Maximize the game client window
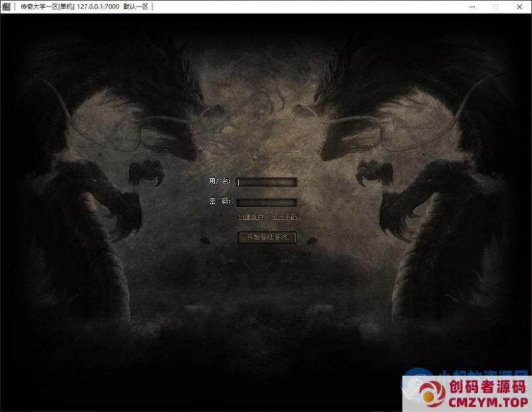This screenshot has height=412, width=532. [x=495, y=7]
